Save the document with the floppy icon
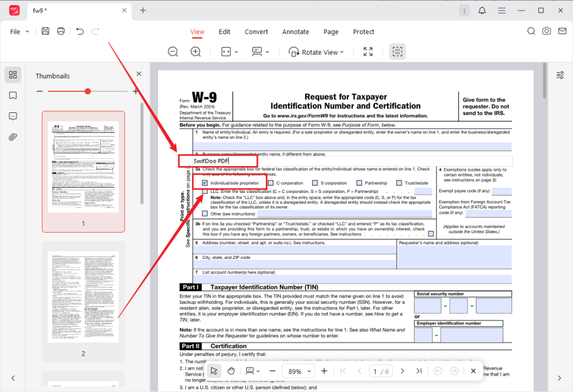The width and height of the screenshot is (573, 392). point(45,31)
